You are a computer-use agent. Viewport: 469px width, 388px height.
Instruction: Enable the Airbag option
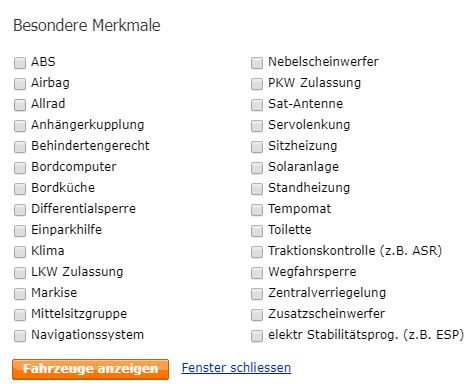20,84
